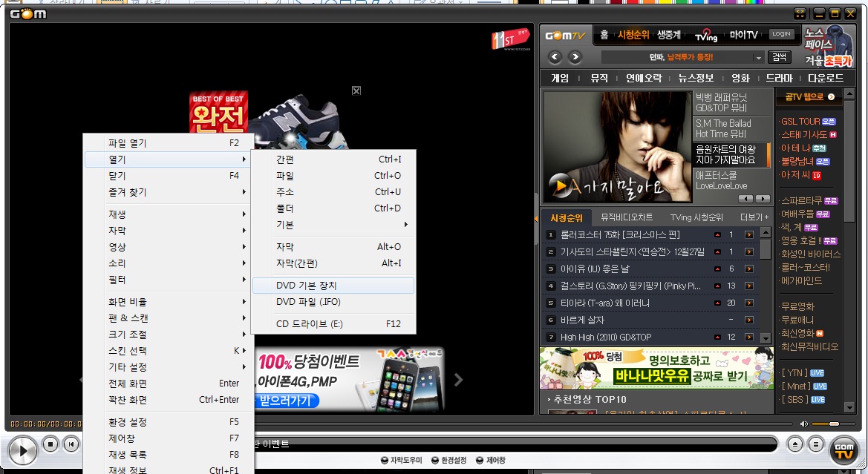Expand the 화면 비율 submenu
The height and width of the screenshot is (474, 868).
tap(170, 302)
